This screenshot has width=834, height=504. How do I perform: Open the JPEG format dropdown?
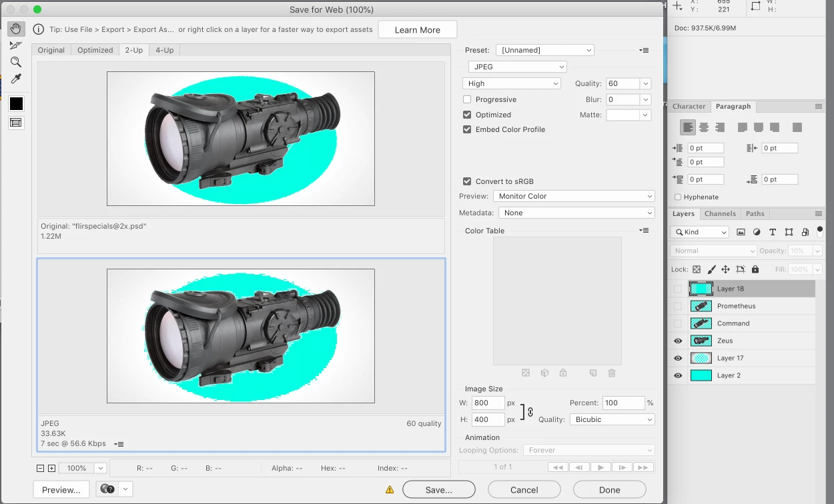[x=517, y=67]
